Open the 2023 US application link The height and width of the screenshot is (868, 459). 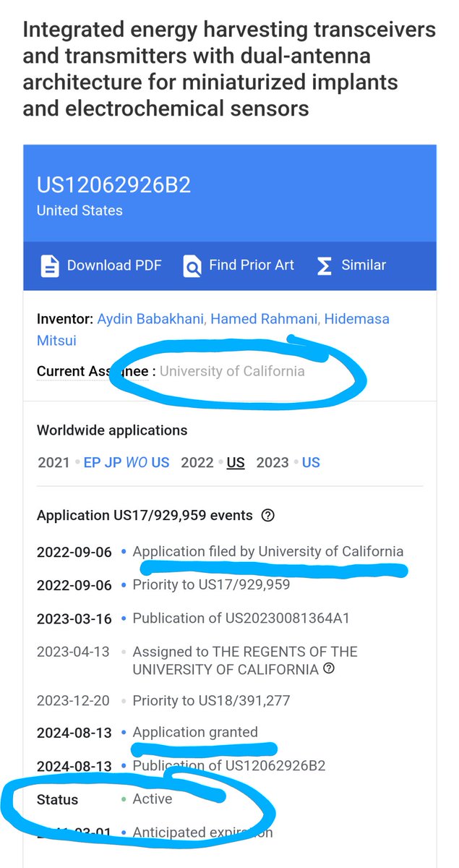(x=311, y=463)
